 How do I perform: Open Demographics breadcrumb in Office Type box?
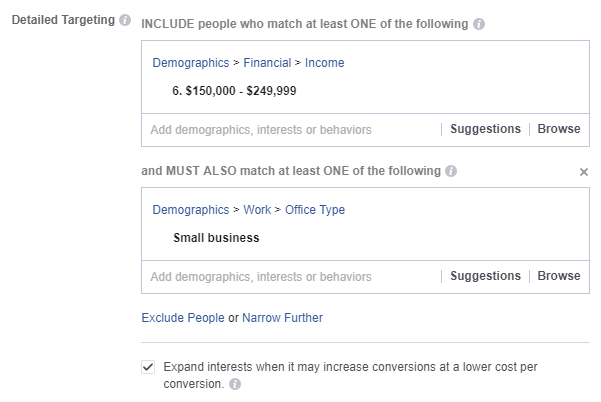(x=191, y=210)
